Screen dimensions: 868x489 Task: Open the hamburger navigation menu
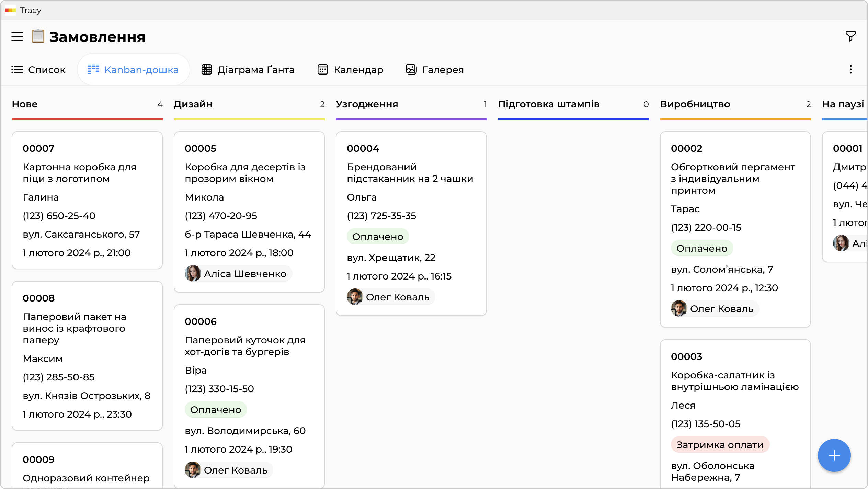point(17,36)
